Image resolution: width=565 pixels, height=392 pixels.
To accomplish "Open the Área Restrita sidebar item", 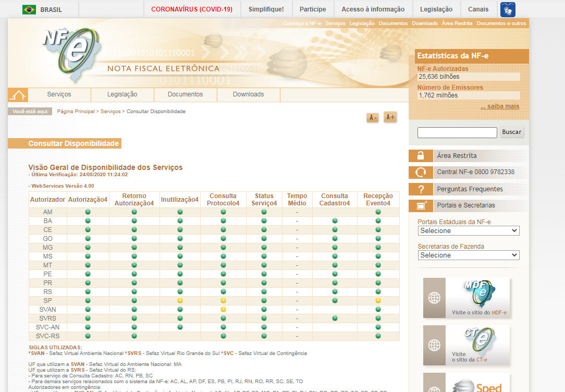I will coord(457,156).
